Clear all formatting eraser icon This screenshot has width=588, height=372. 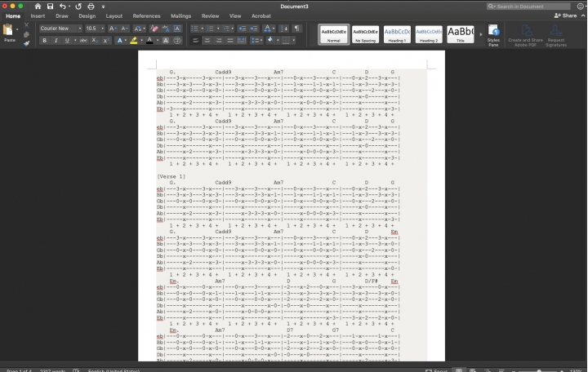pyautogui.click(x=154, y=29)
